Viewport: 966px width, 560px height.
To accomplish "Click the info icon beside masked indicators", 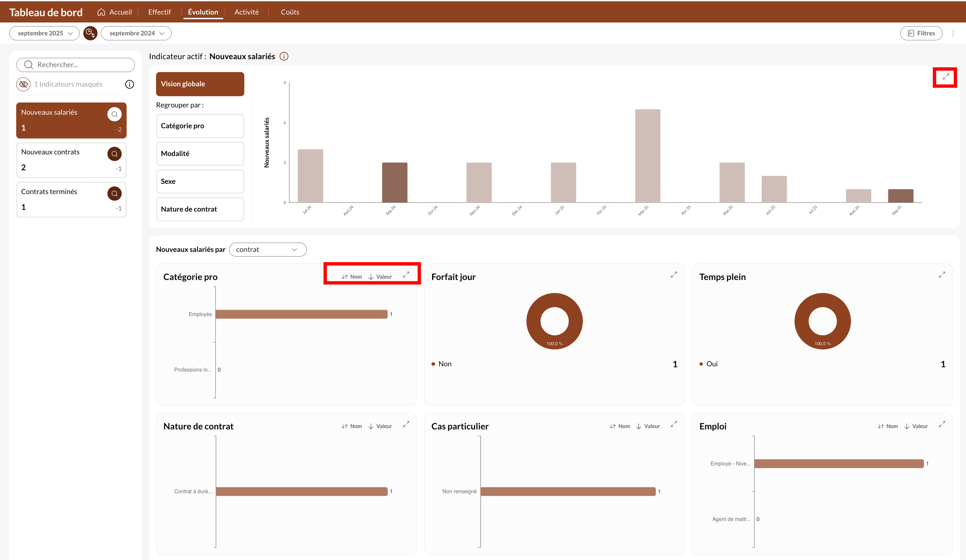I will (130, 84).
